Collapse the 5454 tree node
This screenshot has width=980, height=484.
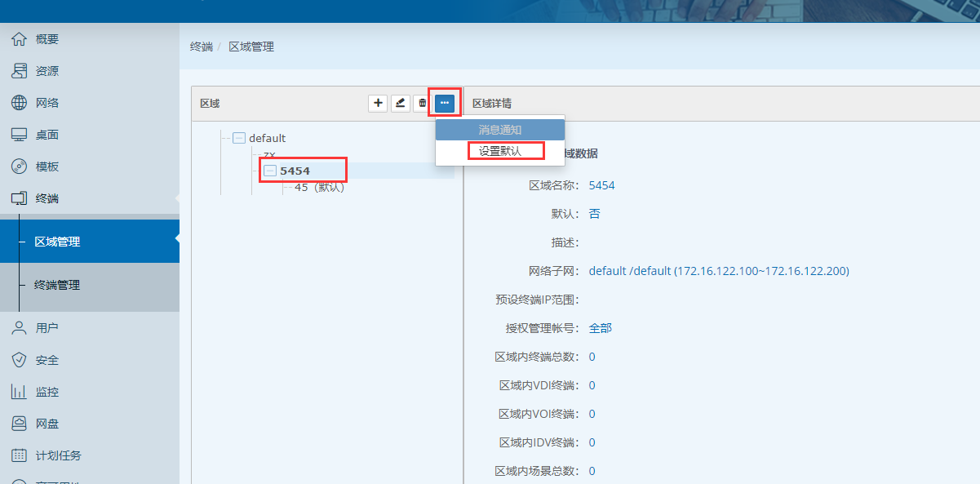click(270, 171)
